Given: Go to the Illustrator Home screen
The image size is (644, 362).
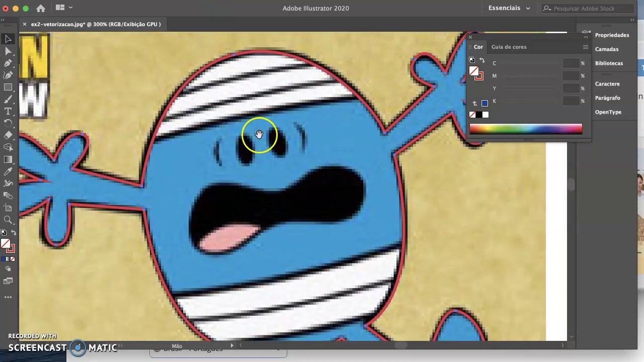Looking at the screenshot, I should pyautogui.click(x=41, y=8).
